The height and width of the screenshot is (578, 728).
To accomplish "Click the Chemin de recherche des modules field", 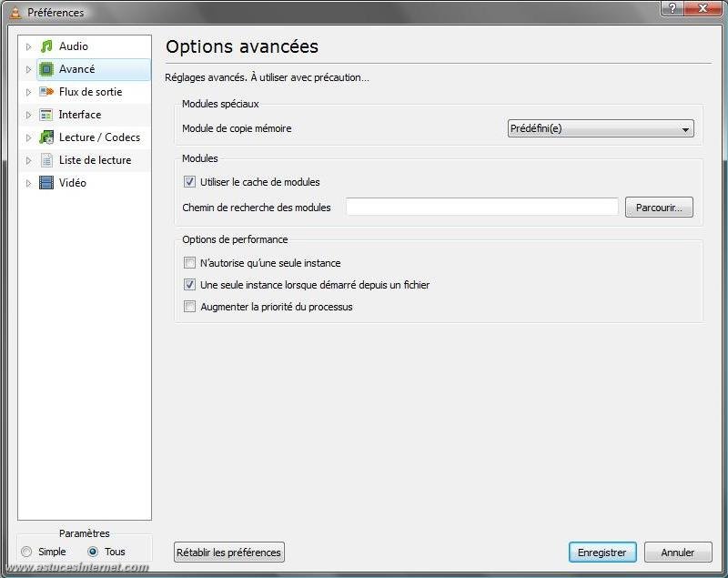I will coord(482,207).
